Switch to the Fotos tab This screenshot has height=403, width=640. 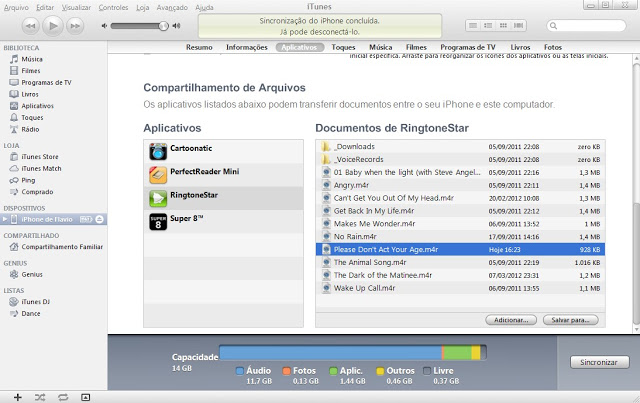(x=552, y=47)
